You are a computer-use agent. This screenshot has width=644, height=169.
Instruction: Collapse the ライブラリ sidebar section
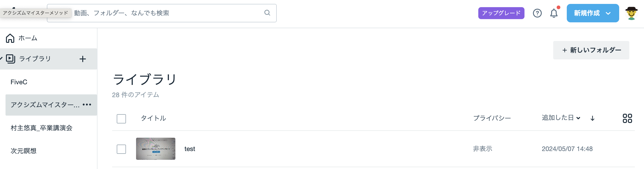[x=1, y=58]
